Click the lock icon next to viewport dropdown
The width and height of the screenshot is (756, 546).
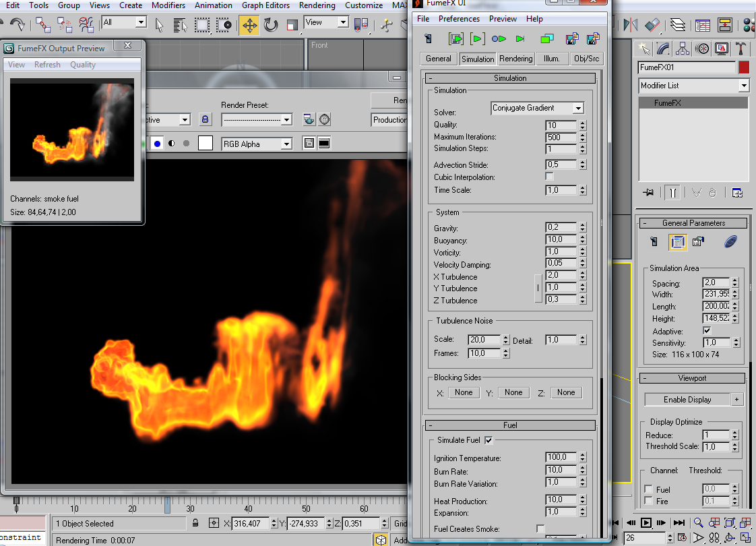(205, 119)
